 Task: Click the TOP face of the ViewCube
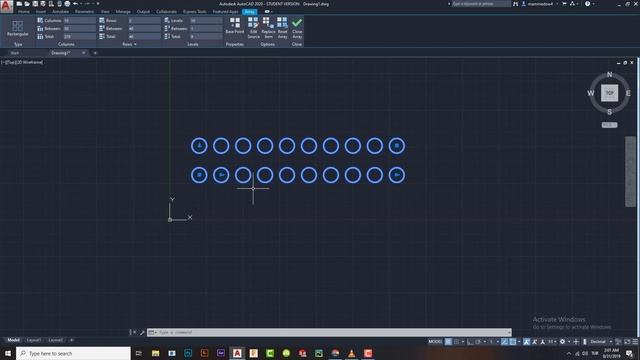609,93
